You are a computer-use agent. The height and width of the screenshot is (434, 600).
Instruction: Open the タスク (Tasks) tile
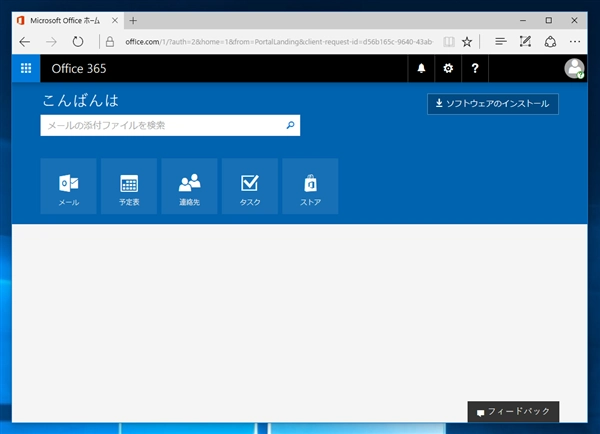point(250,186)
